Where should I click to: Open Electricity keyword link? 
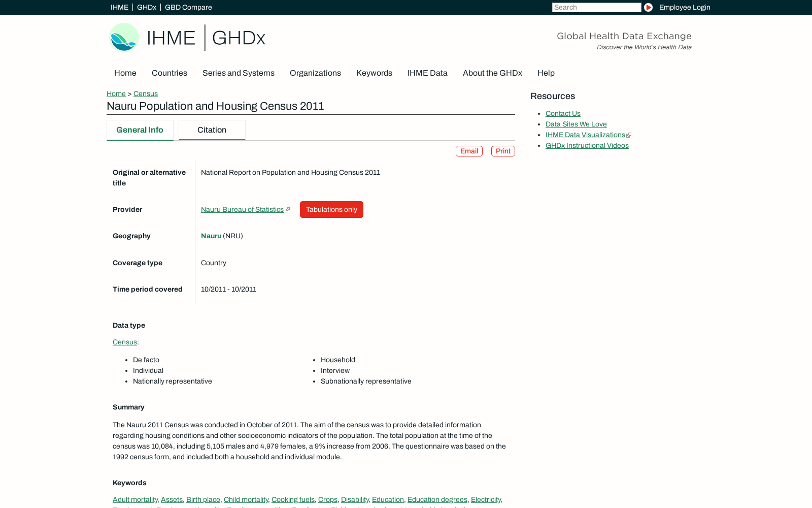tap(486, 499)
